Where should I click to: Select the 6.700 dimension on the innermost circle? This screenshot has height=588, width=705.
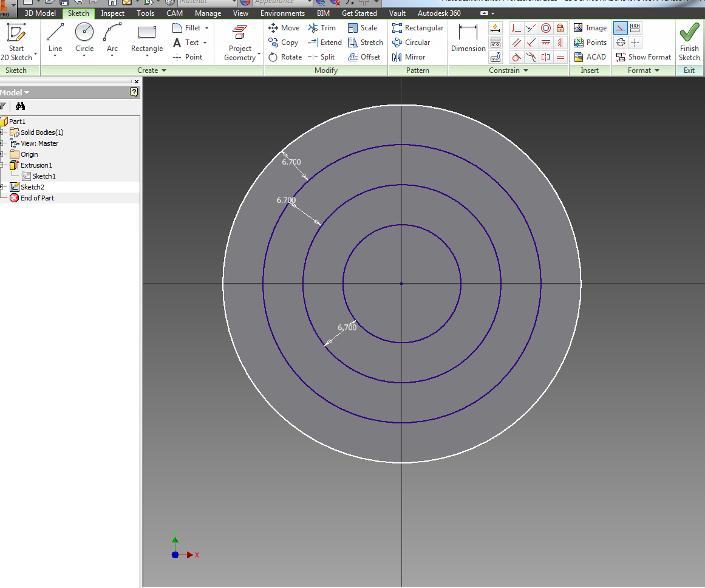click(347, 327)
